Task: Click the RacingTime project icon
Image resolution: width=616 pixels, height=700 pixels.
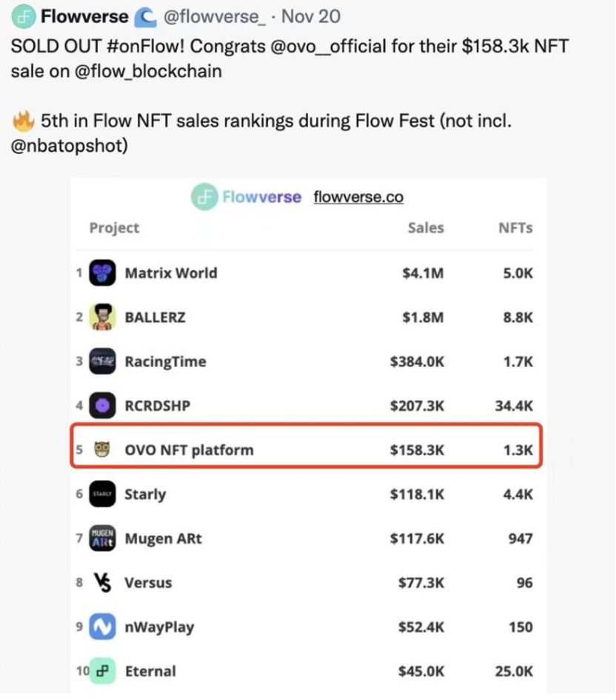Action: pyautogui.click(x=102, y=362)
